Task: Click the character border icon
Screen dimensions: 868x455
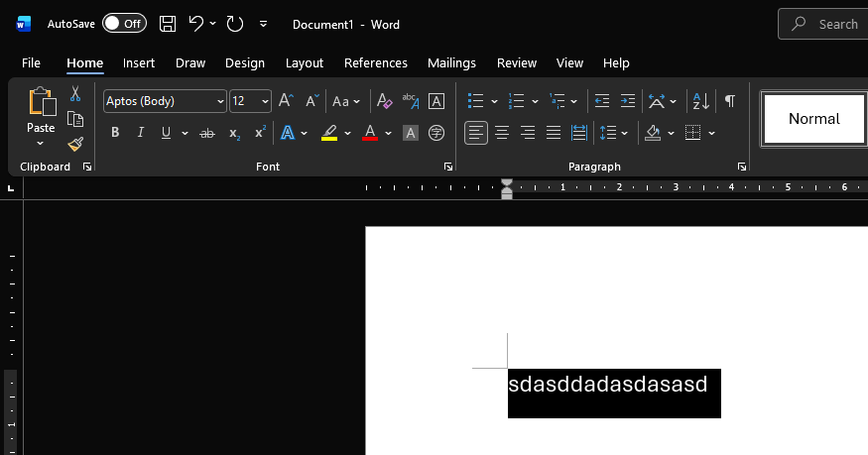Action: [x=436, y=101]
